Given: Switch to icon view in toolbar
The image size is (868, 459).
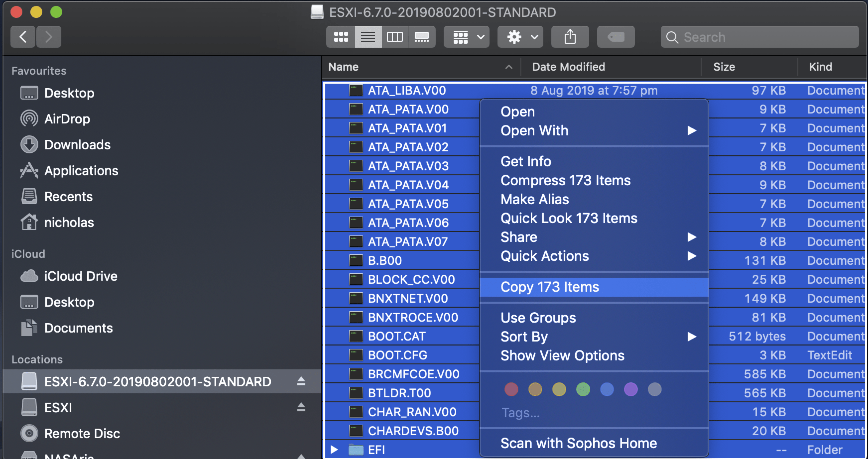Looking at the screenshot, I should (x=341, y=37).
